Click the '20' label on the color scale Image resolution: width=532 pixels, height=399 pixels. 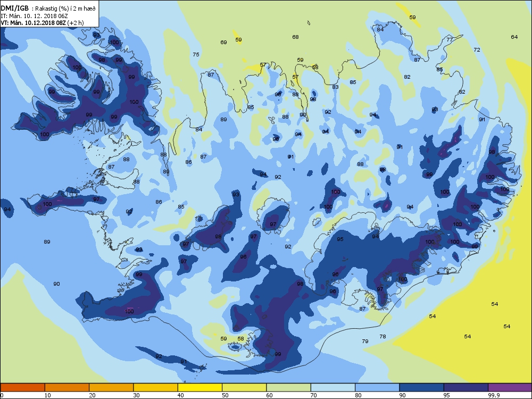[x=92, y=395]
